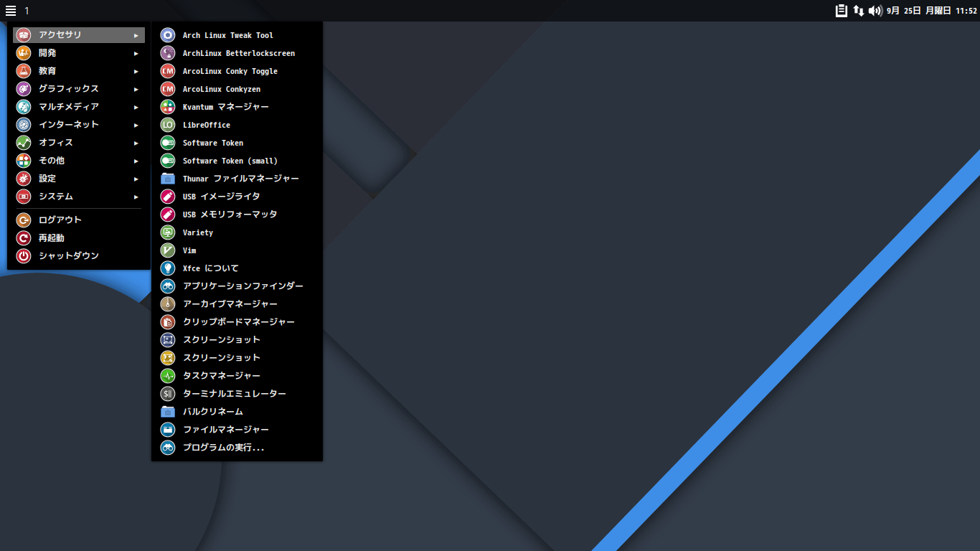Launch Software Token from menu
The width and height of the screenshot is (980, 551).
point(237,143)
